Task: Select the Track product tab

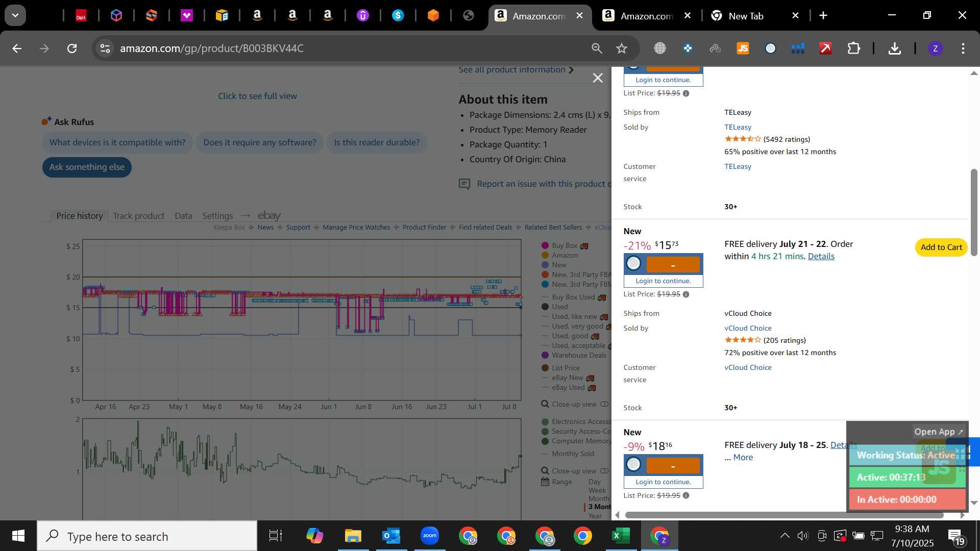Action: click(139, 216)
